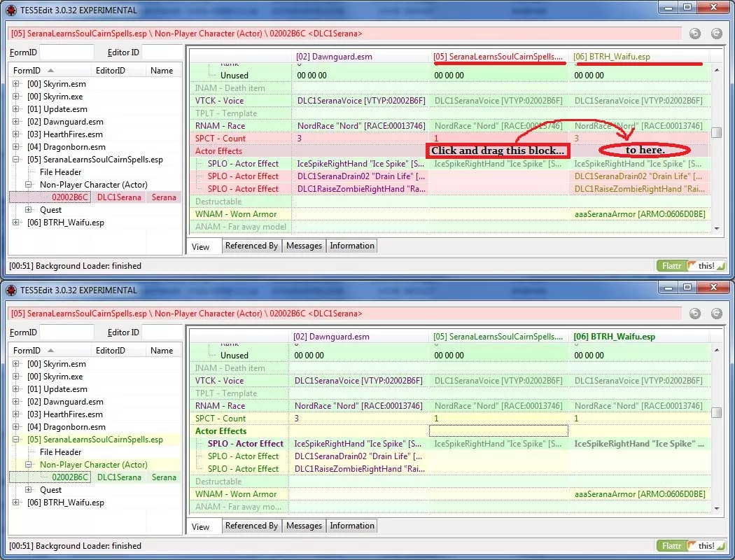Click the bold IceSpikeRightHand cell under BTRH_Waifu.esp in the bottom window
Screen dimensions: 735x560
(639, 444)
